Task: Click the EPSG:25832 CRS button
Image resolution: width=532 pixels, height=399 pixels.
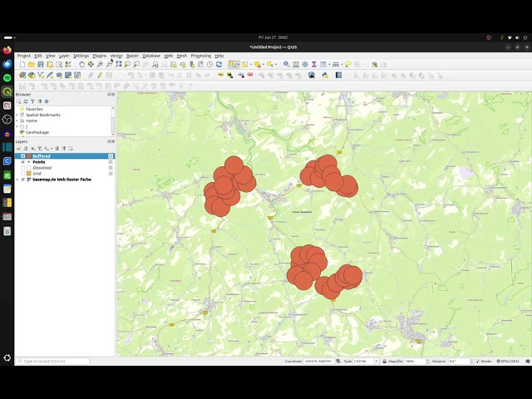Action: (508, 362)
